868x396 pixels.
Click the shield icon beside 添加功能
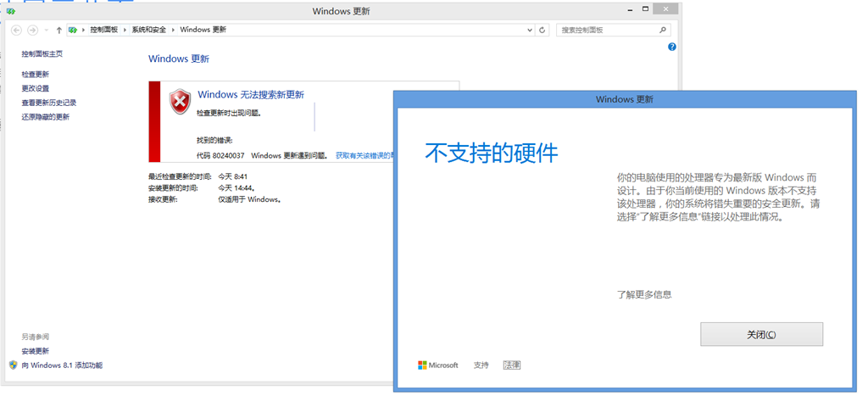(14, 365)
